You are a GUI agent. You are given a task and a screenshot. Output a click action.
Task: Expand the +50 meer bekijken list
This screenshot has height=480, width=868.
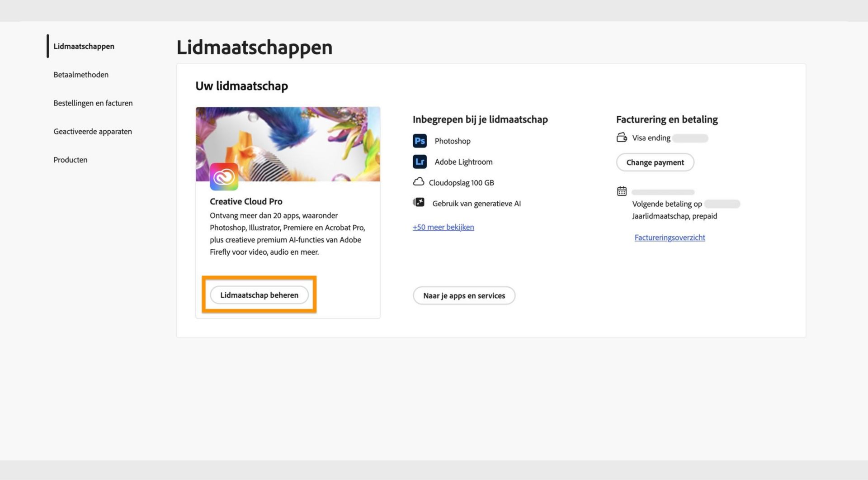[x=443, y=227]
